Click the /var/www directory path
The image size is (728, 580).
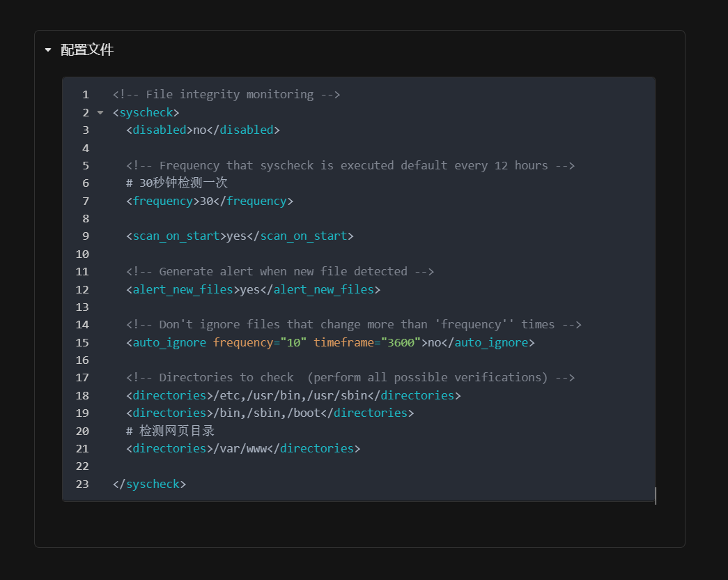point(236,448)
